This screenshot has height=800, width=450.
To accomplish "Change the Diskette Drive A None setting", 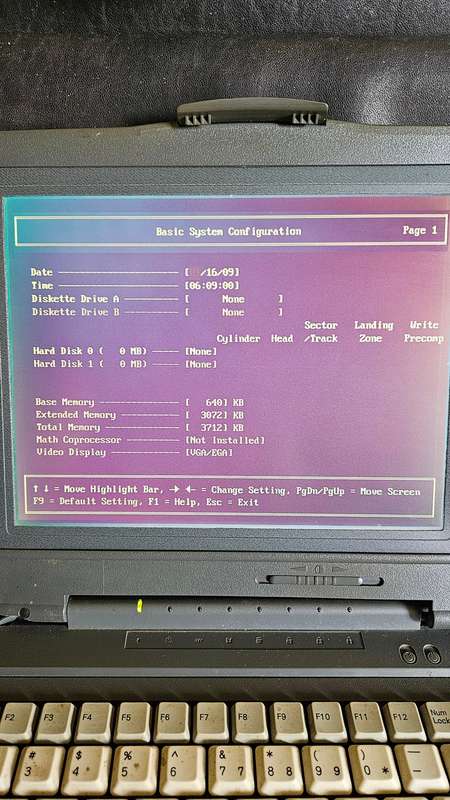I will (x=234, y=299).
